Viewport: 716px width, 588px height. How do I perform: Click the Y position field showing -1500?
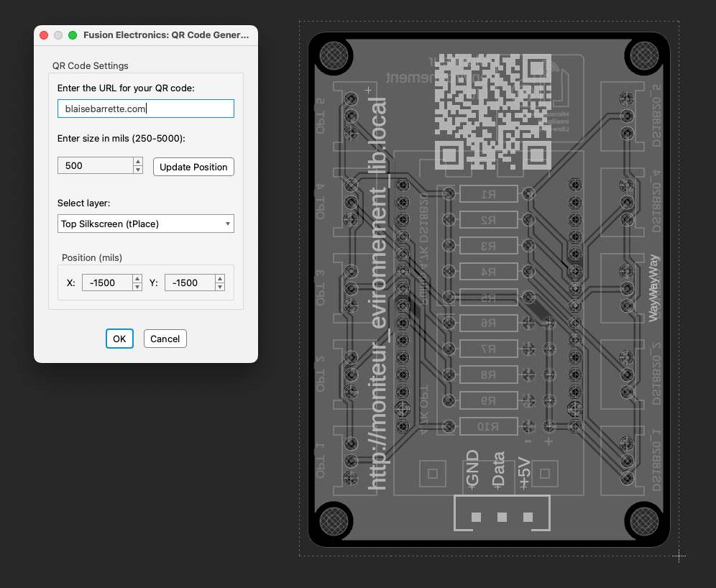190,282
